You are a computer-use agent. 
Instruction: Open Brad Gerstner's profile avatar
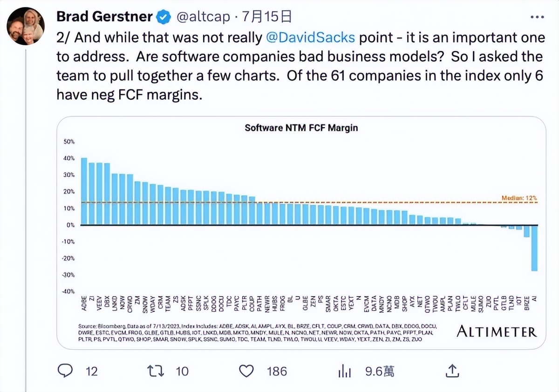[x=26, y=26]
